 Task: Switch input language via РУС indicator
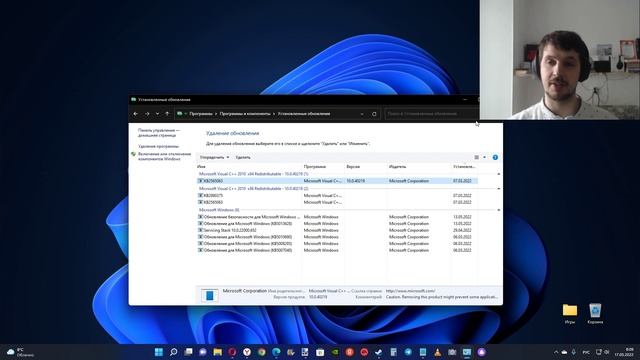point(586,352)
